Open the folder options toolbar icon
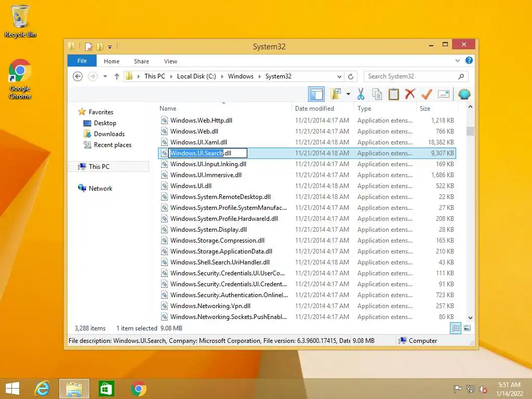This screenshot has width=532, height=399. coord(336,94)
